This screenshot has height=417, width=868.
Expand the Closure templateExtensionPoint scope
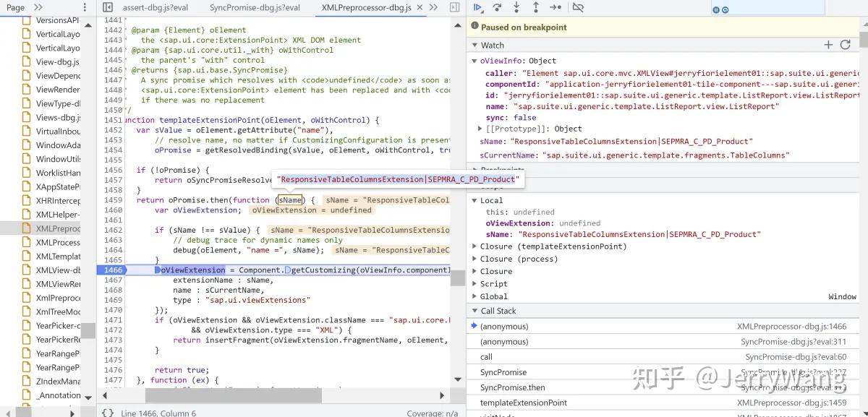pos(475,246)
